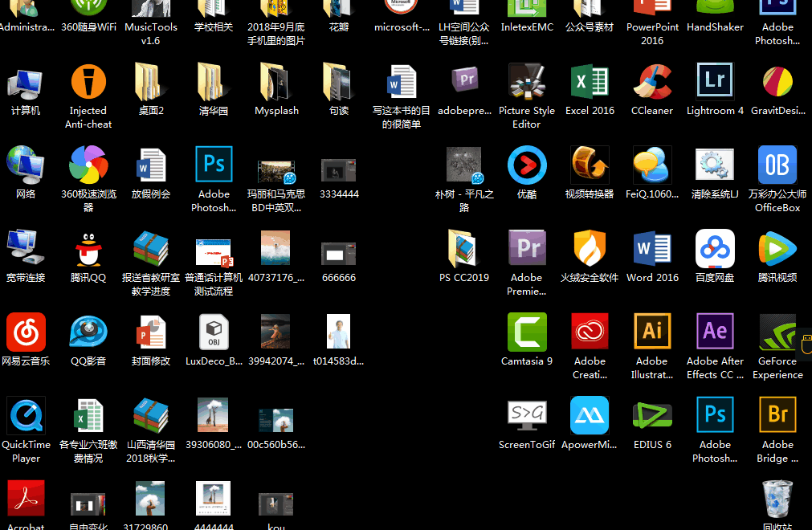Launch the 优酷 Youku player

[527, 165]
